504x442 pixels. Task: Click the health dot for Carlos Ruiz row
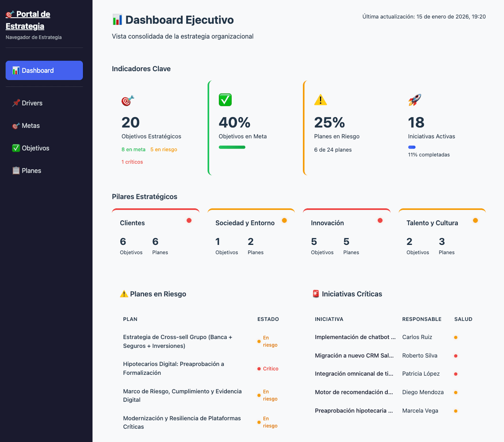[456, 338]
